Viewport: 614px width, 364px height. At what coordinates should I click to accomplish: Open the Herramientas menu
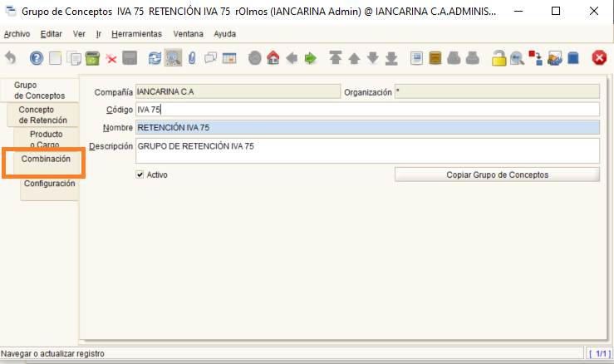(136, 34)
